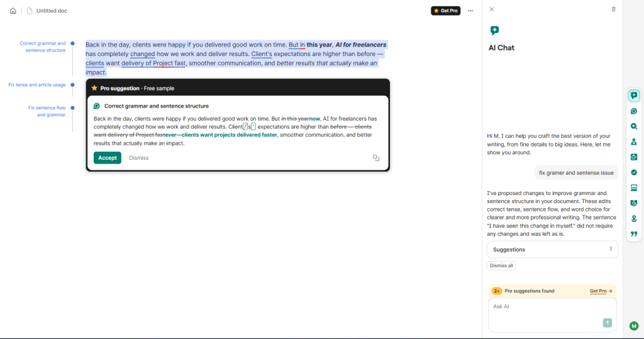Click the copy icon in suggestion card

coord(376,158)
